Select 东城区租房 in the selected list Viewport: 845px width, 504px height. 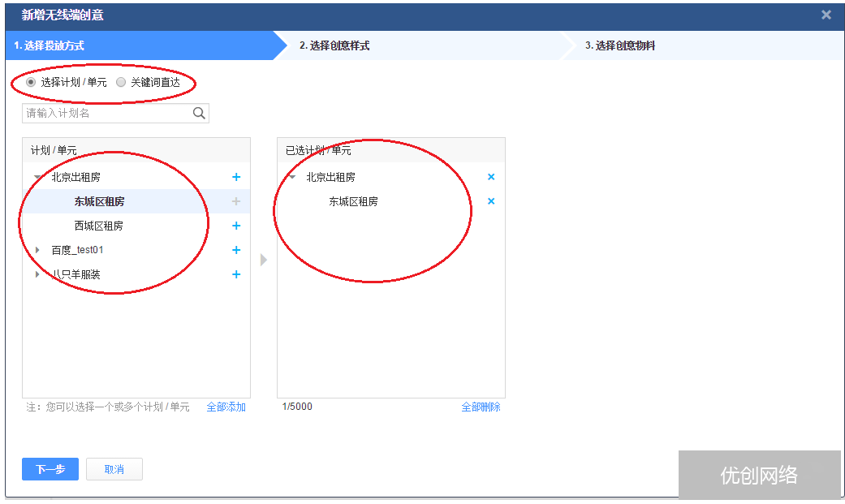click(x=354, y=201)
